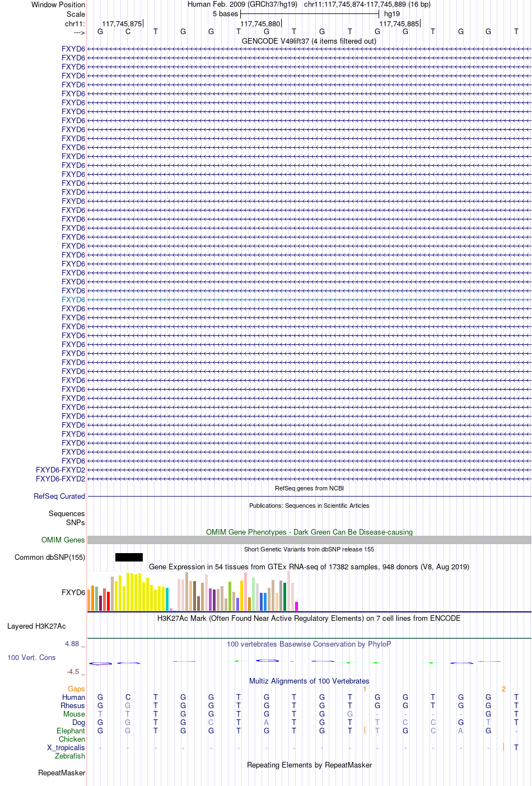Click the 117,745,885 position marker

tap(399, 24)
